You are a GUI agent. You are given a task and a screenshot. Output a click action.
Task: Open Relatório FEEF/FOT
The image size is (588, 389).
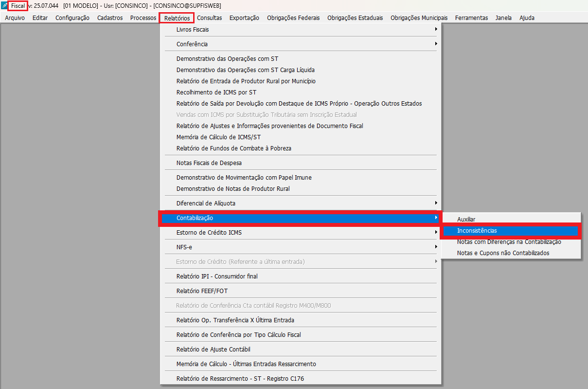(301, 291)
